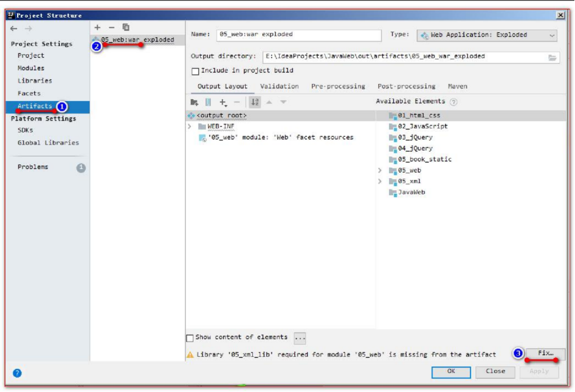Select the 05_web:war exploded artifact
575x392 pixels.
coord(138,40)
